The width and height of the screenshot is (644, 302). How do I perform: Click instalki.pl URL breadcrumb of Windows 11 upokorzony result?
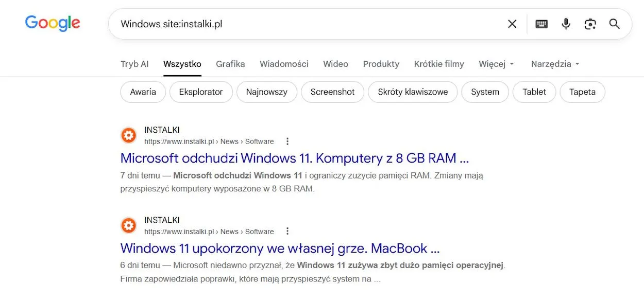pos(209,232)
